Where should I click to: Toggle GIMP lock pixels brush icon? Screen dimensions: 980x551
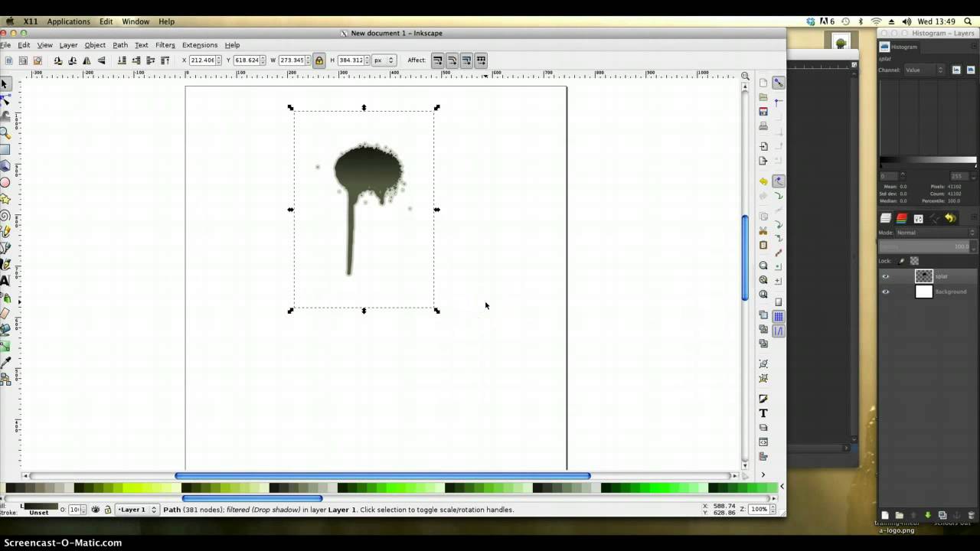tap(902, 261)
